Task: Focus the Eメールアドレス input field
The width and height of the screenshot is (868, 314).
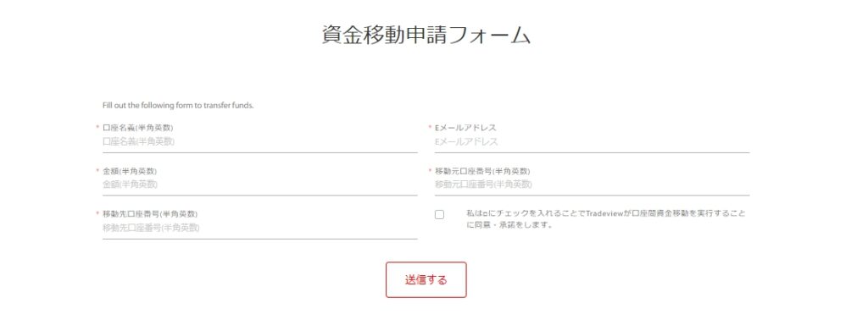Action: [x=592, y=142]
